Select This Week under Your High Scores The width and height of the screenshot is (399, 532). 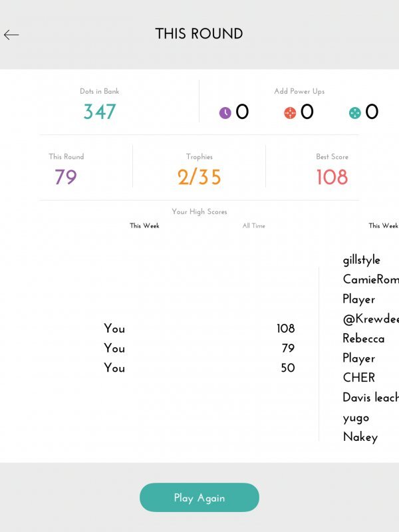click(x=144, y=226)
